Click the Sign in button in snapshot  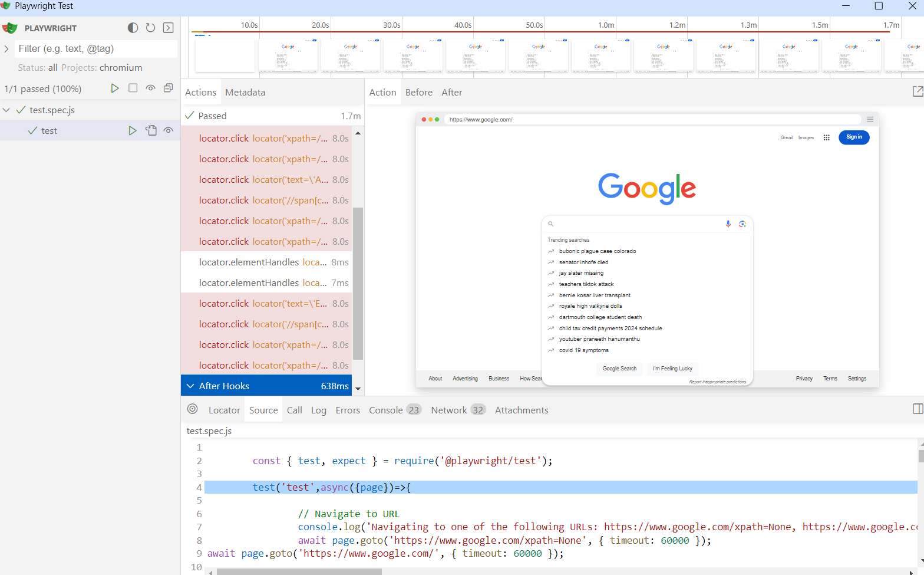pyautogui.click(x=854, y=137)
